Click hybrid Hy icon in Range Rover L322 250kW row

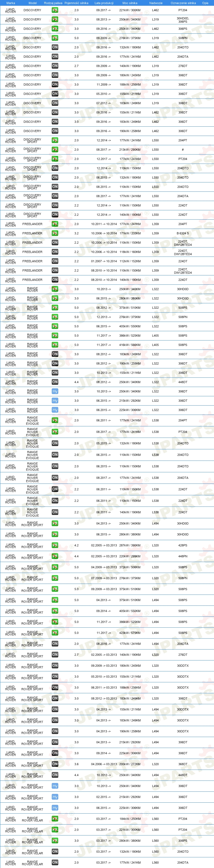(x=55, y=392)
